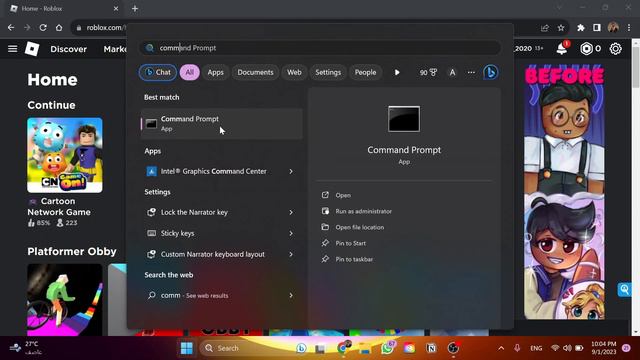Click the large Command Prompt preview icon
The image size is (640, 360).
pyautogui.click(x=404, y=119)
